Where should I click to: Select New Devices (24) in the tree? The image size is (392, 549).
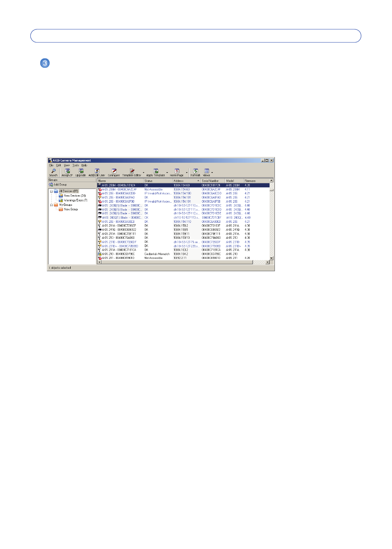[x=75, y=196]
